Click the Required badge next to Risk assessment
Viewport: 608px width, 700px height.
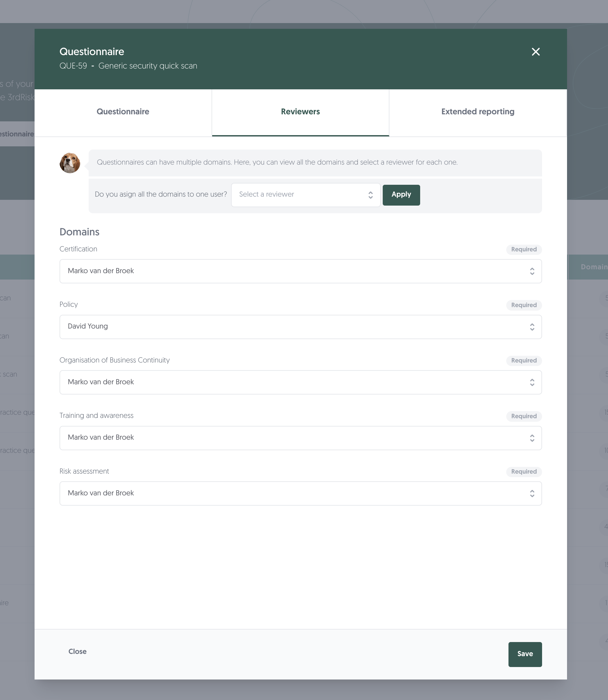pos(524,472)
